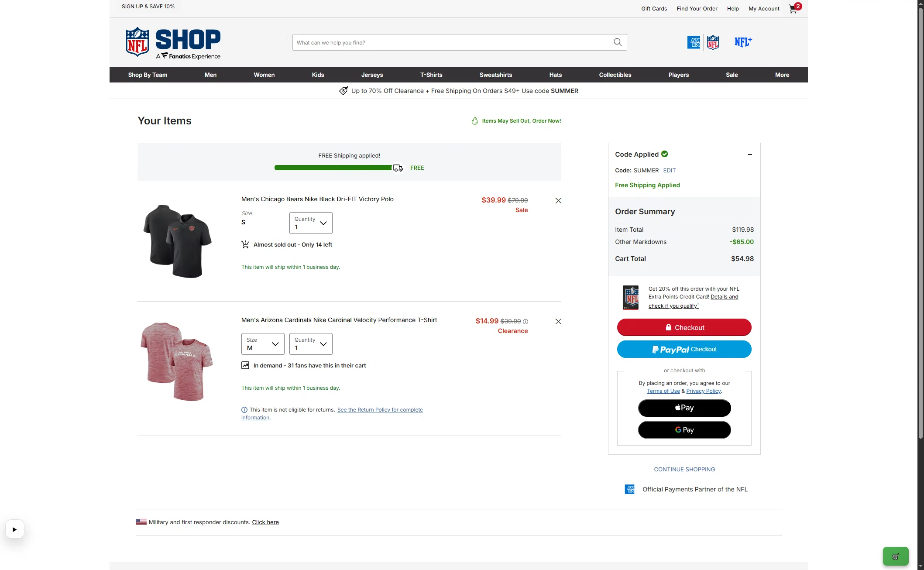Image resolution: width=924 pixels, height=570 pixels.
Task: Edit the SUMMER promo code
Action: click(669, 171)
